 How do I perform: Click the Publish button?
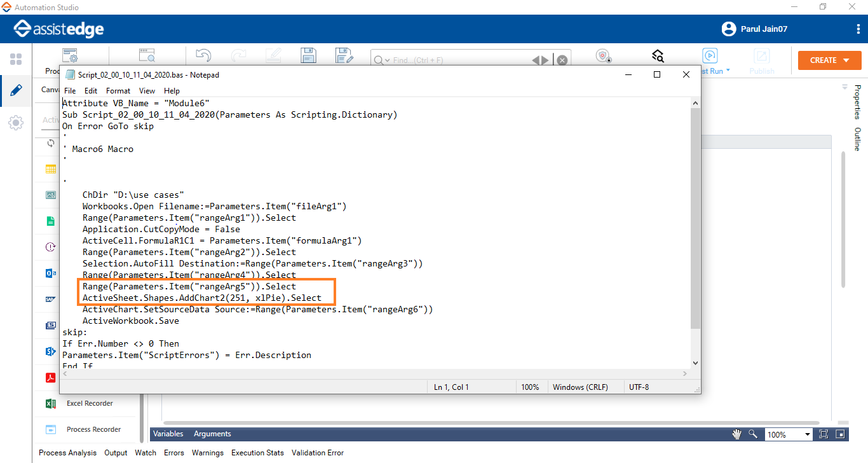[761, 60]
